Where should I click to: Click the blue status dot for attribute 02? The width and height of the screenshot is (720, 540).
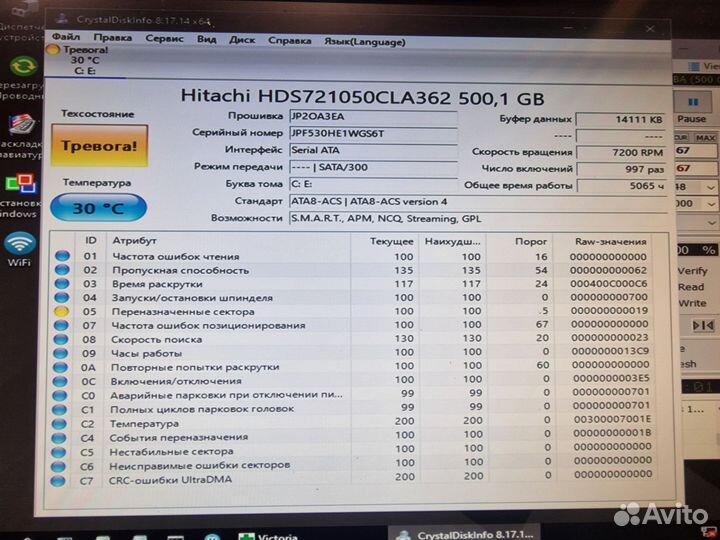62,270
